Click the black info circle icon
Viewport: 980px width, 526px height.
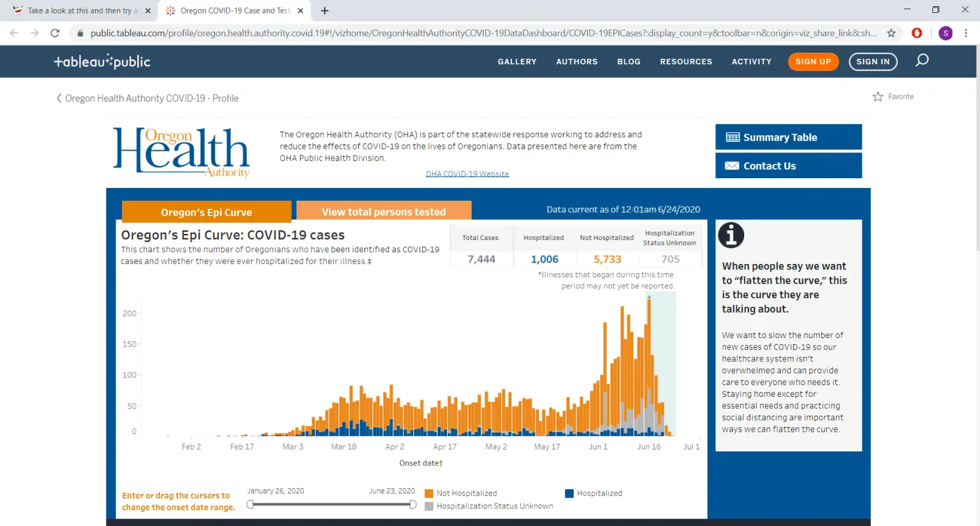pyautogui.click(x=731, y=235)
